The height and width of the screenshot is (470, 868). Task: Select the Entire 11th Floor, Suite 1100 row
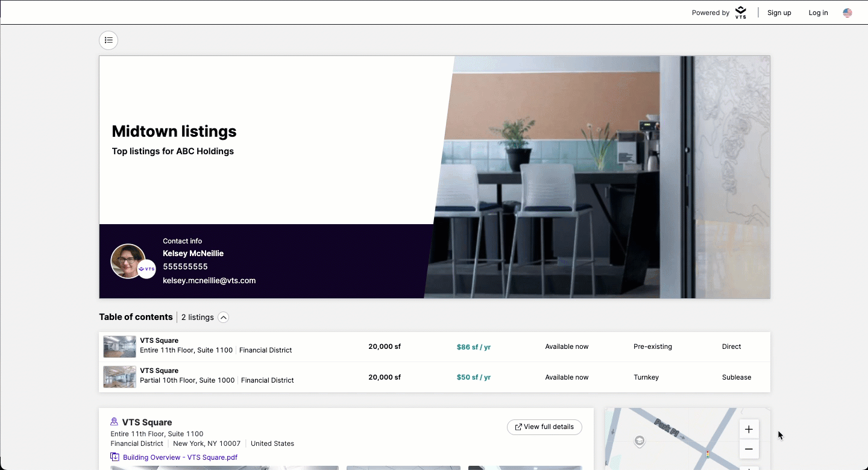pos(435,347)
